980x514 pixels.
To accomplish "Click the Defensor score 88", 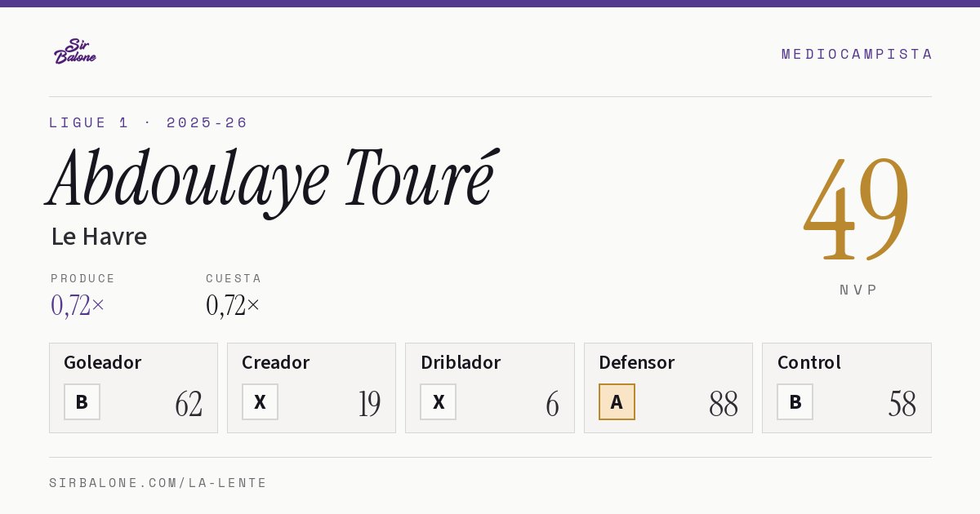I will 724,404.
